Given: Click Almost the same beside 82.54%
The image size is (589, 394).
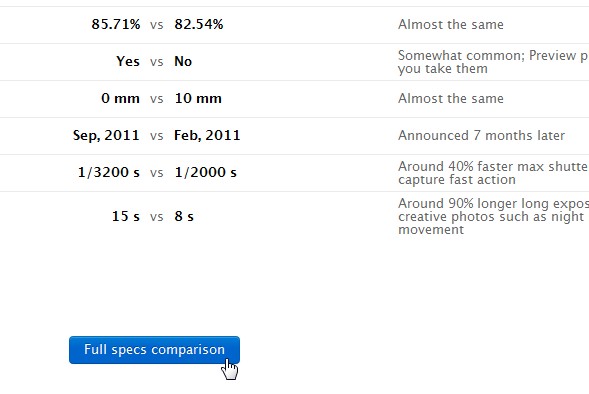Looking at the screenshot, I should tap(451, 24).
